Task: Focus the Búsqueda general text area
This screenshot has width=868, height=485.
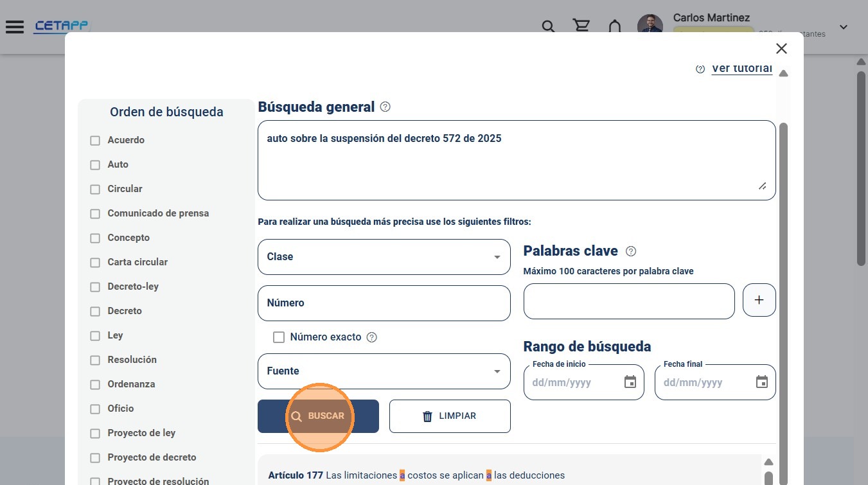Action: pyautogui.click(x=517, y=160)
